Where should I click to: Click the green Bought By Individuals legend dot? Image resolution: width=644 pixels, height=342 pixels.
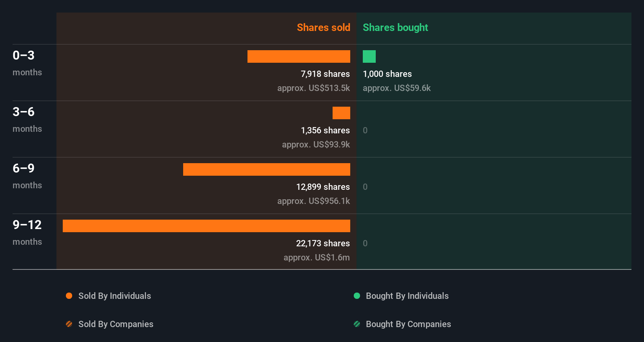tap(357, 296)
